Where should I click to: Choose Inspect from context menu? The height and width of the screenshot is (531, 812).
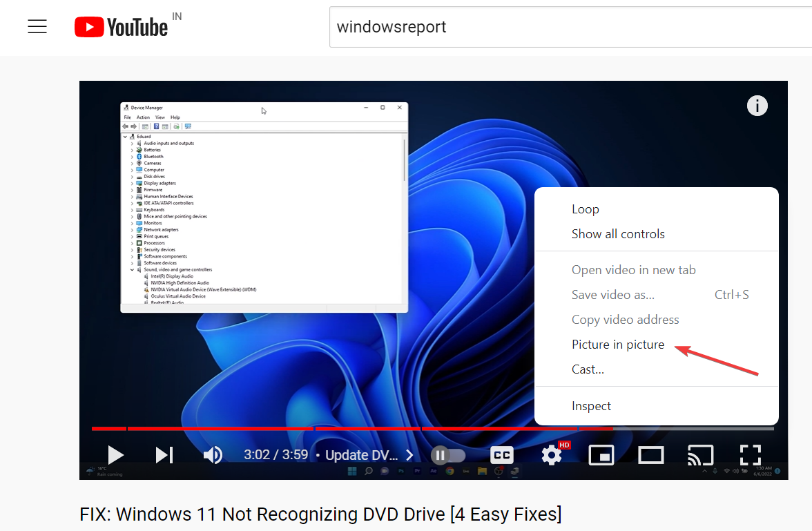pos(656,405)
